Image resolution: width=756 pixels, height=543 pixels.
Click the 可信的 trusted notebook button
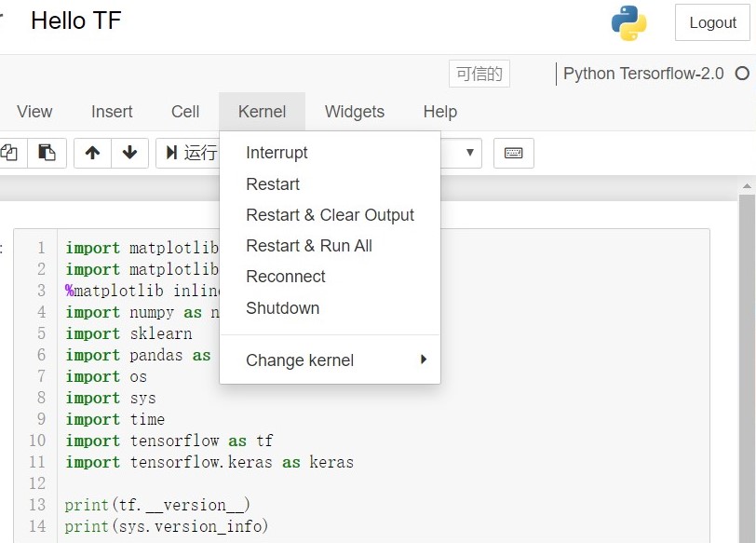[479, 74]
